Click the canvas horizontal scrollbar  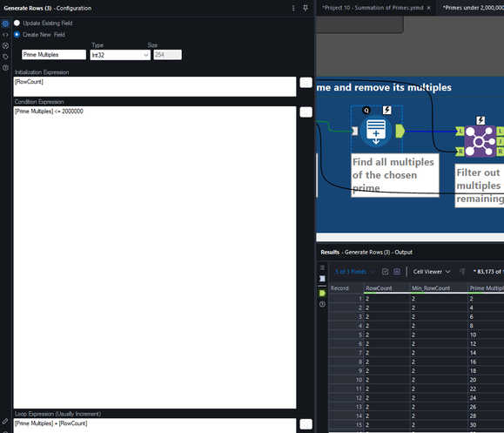click(410, 237)
